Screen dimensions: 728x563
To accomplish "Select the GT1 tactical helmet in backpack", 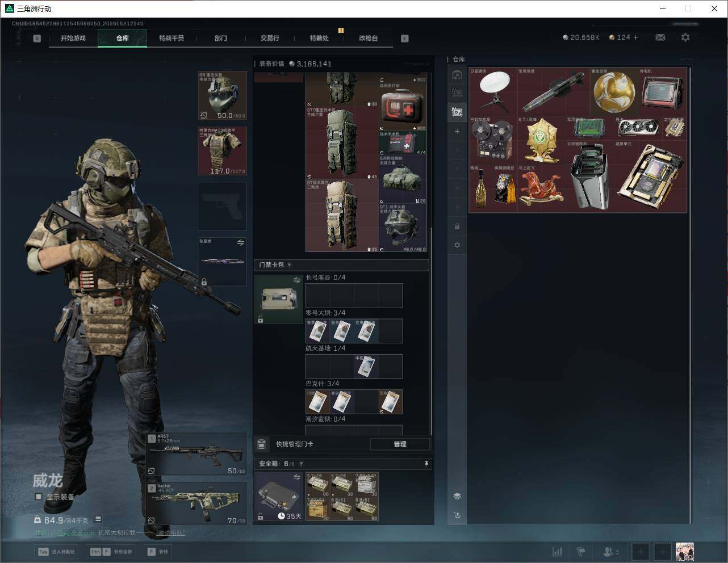I will coord(403,228).
